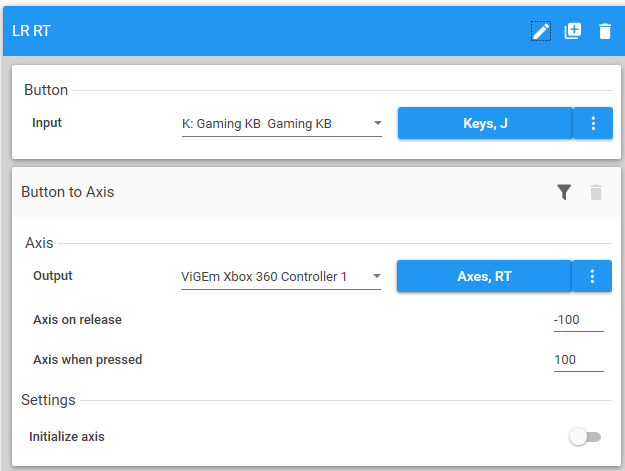
Task: Open the K: Gaming KB input device dropdown
Action: point(282,124)
